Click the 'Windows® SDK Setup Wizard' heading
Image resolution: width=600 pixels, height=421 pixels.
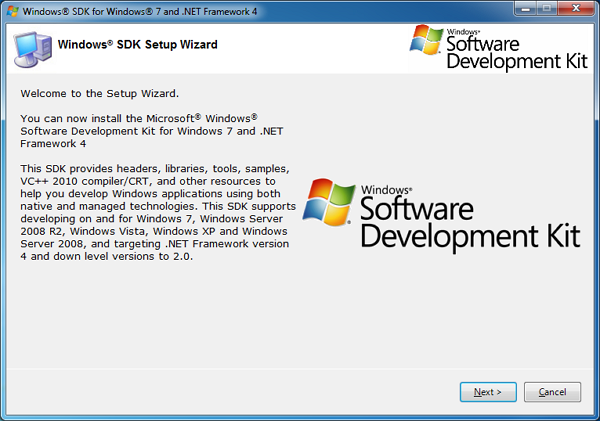pos(137,45)
